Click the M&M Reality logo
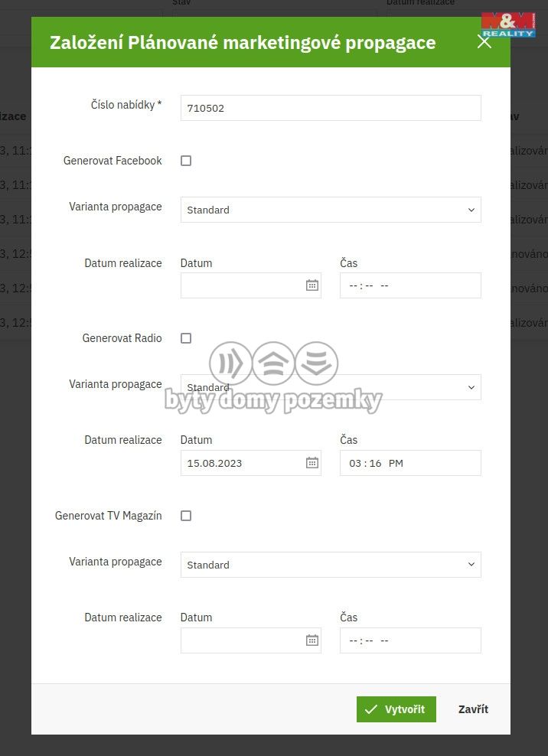The image size is (548, 756). coord(508,25)
